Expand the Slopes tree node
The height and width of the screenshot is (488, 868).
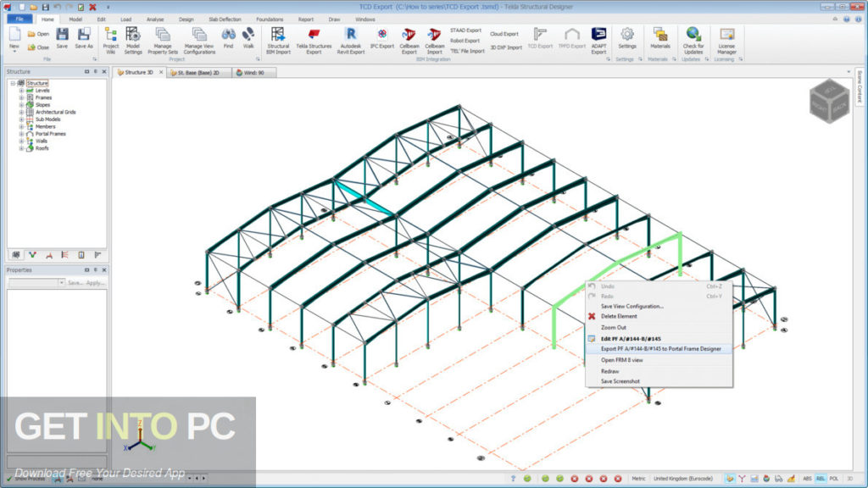(21, 104)
